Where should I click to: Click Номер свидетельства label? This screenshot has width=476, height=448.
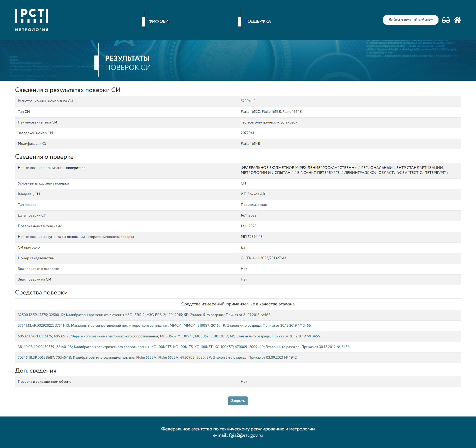click(36, 258)
